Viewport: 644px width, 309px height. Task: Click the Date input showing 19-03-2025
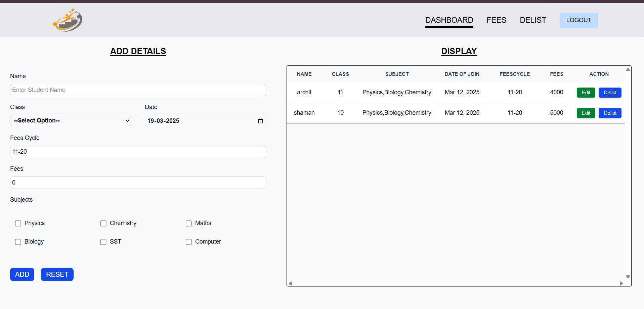(205, 121)
